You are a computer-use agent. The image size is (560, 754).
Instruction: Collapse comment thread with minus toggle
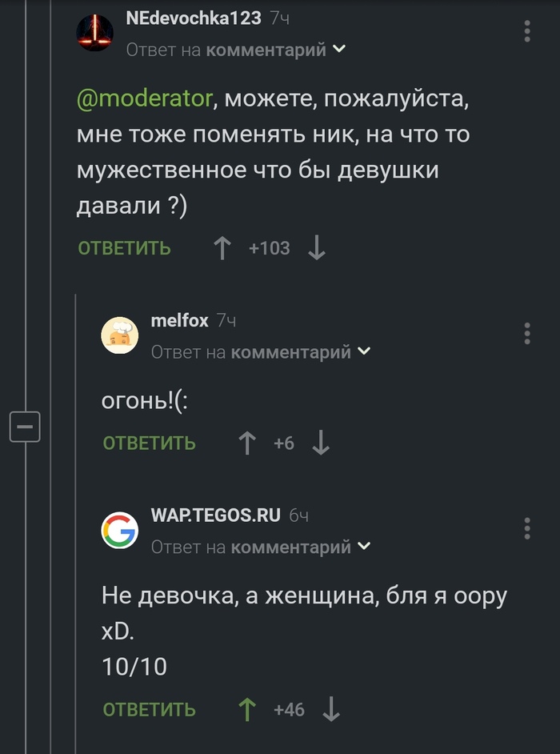24,427
